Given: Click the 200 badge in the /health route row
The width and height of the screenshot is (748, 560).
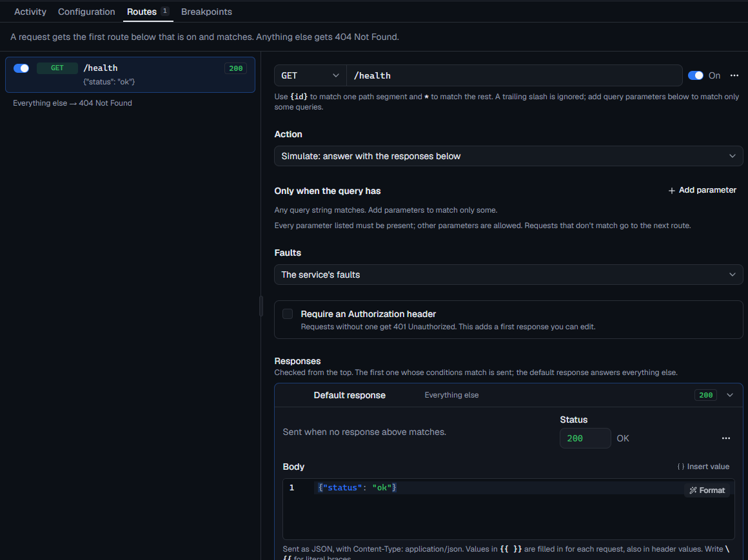Looking at the screenshot, I should click(x=235, y=68).
